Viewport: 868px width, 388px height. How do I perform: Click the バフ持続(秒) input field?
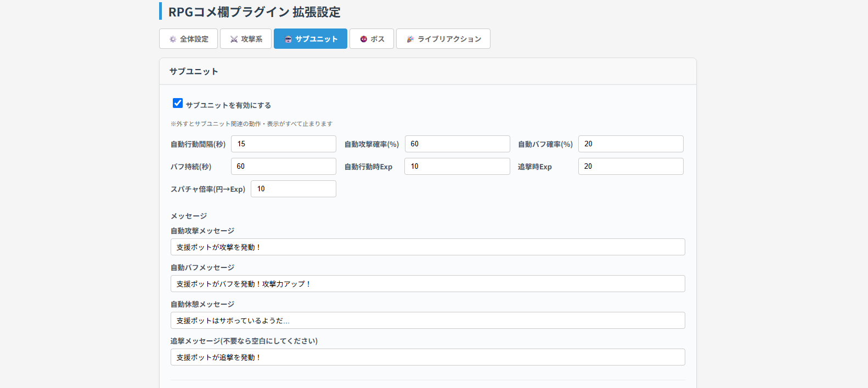pos(284,167)
